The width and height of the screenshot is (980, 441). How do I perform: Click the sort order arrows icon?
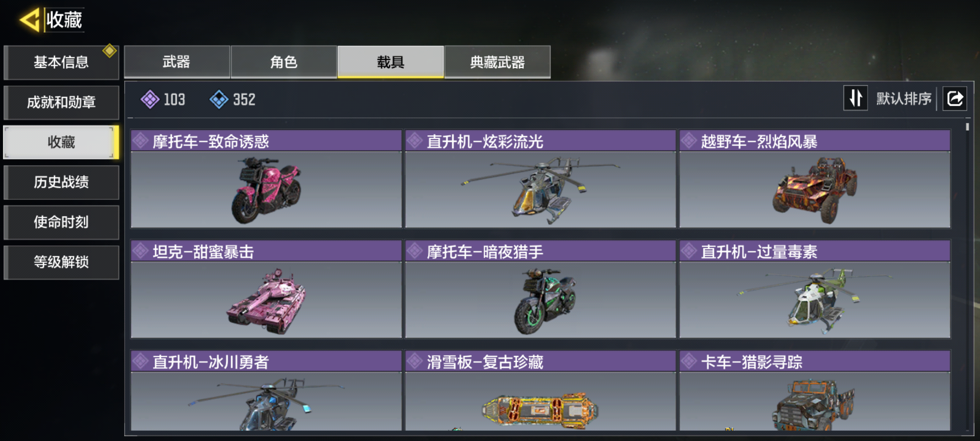pos(855,98)
